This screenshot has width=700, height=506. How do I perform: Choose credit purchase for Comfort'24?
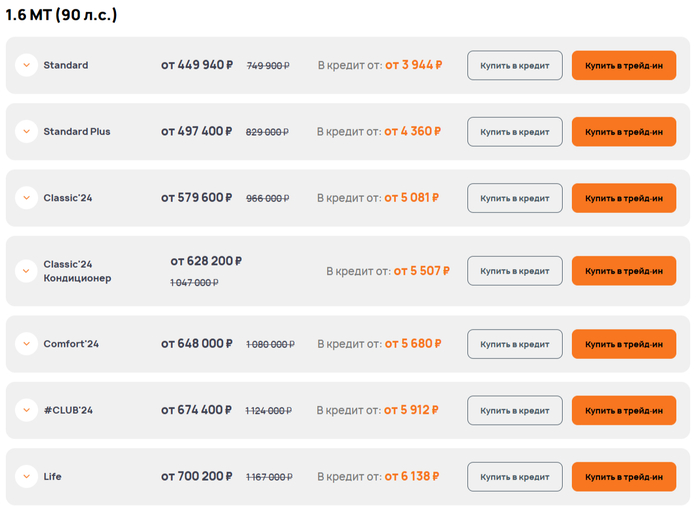514,344
